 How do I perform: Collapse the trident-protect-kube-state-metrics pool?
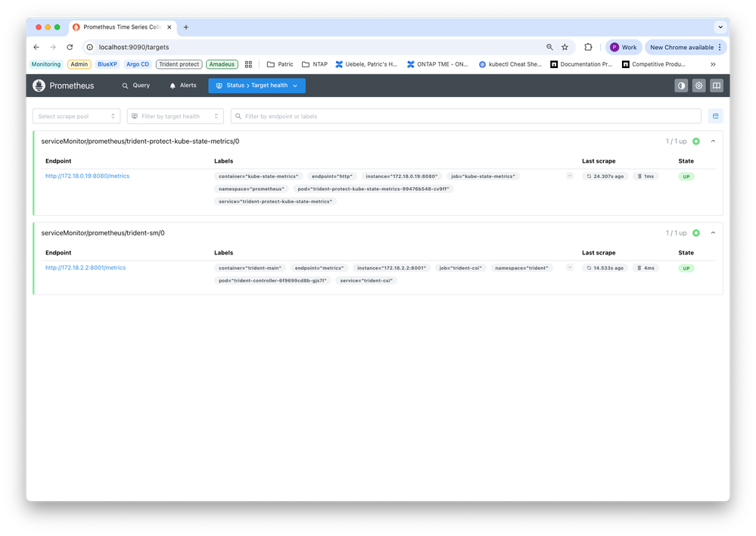pyautogui.click(x=713, y=142)
